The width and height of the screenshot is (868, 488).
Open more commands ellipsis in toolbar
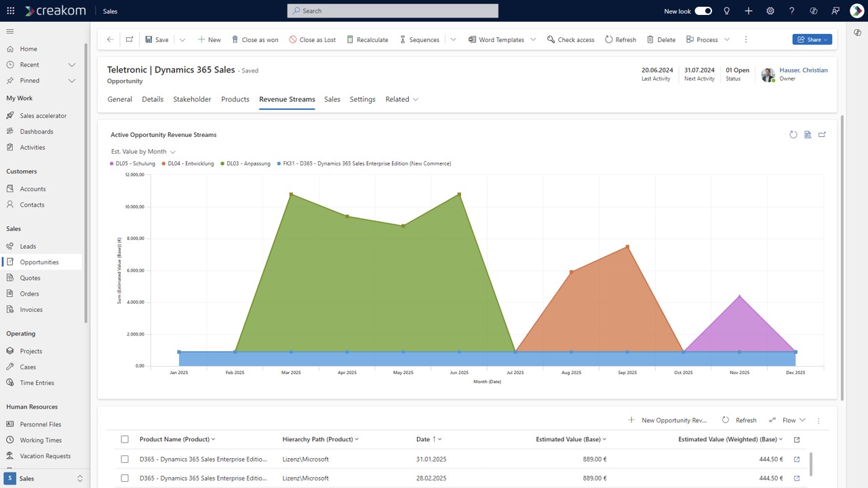[746, 39]
